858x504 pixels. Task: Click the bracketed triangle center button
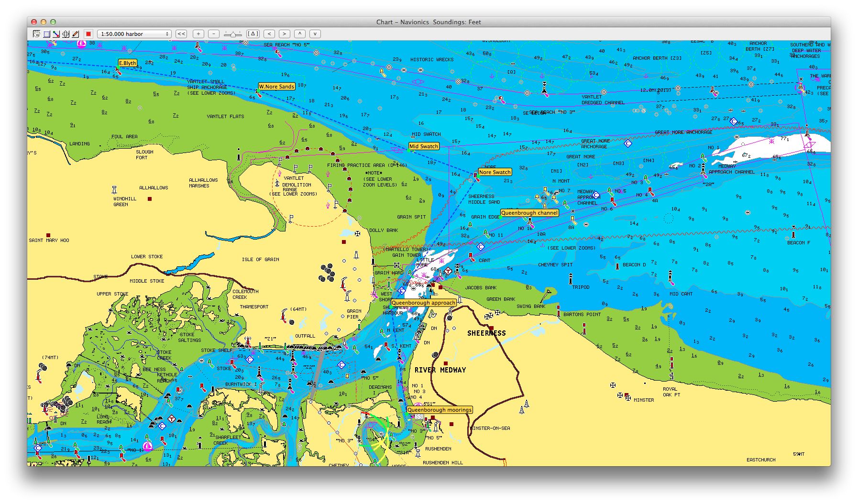[253, 34]
